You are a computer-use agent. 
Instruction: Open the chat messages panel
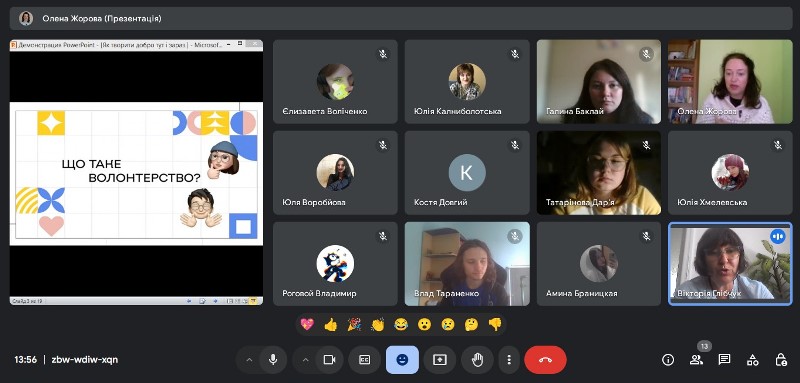724,360
